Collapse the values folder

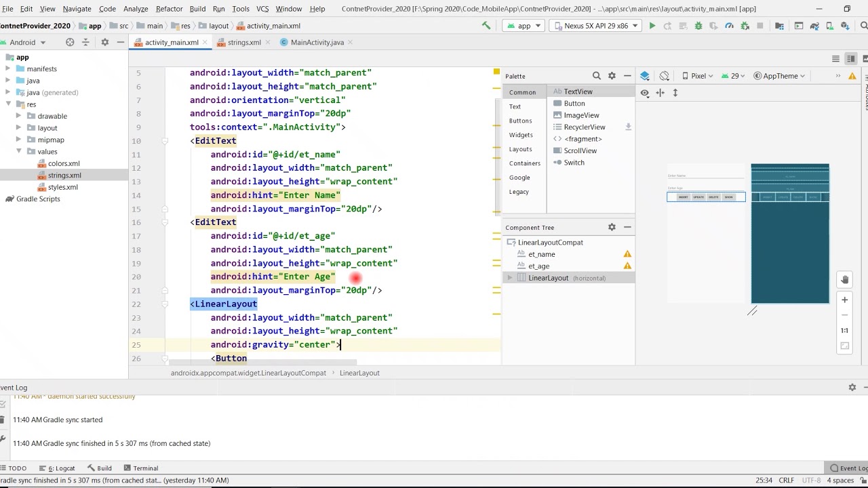19,152
